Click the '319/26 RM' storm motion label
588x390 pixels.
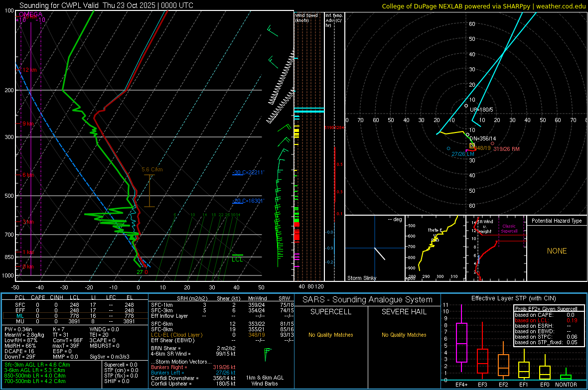point(506,149)
